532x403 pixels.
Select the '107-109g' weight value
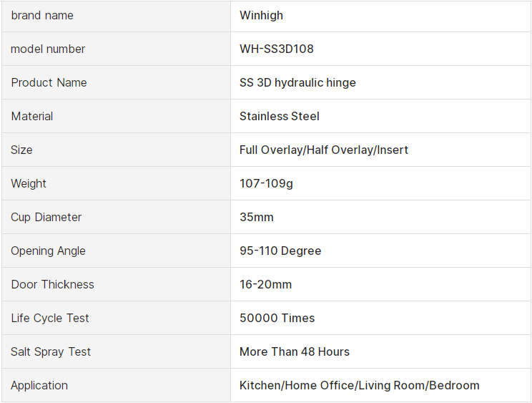click(266, 183)
